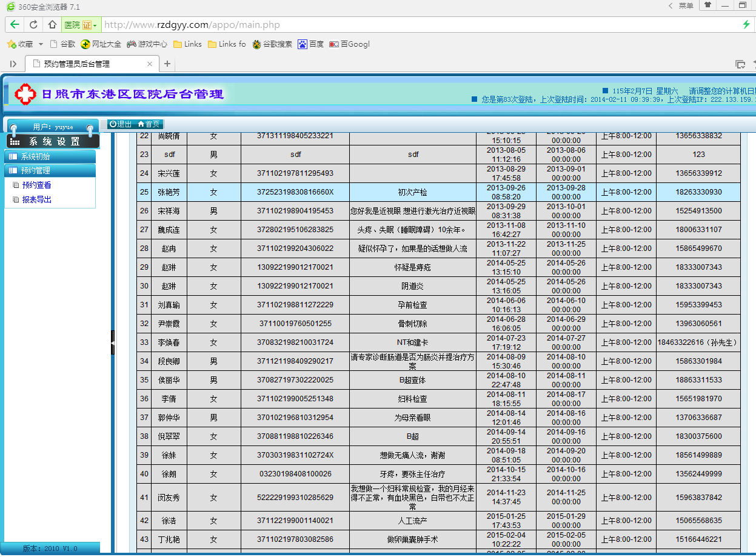756x557 pixels.
Task: Click the phone cell 18463322616（孙先生）
Action: [x=698, y=342]
